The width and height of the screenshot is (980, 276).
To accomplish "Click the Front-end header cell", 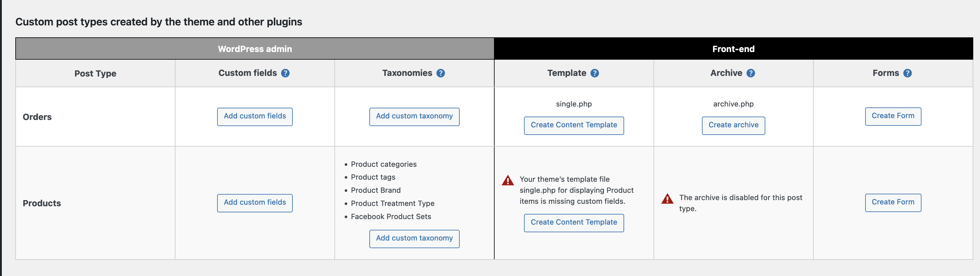I will (x=733, y=49).
